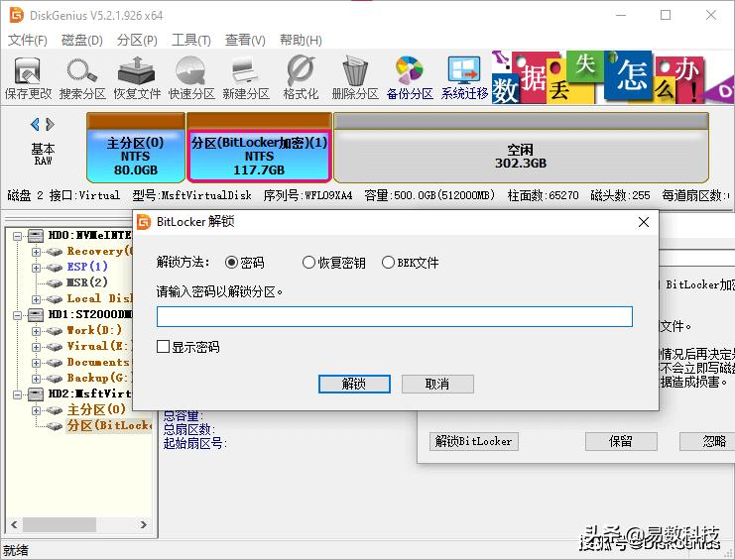Collapse the HD0 disk tree node
The image size is (735, 560).
17,236
